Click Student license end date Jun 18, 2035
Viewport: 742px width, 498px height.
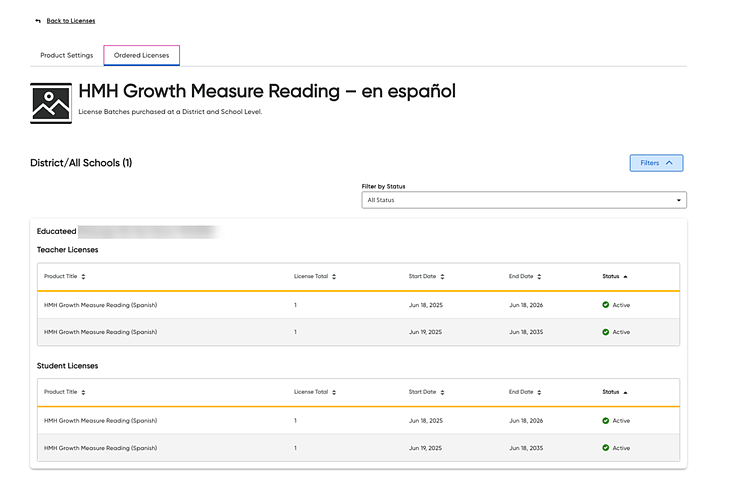tap(526, 448)
